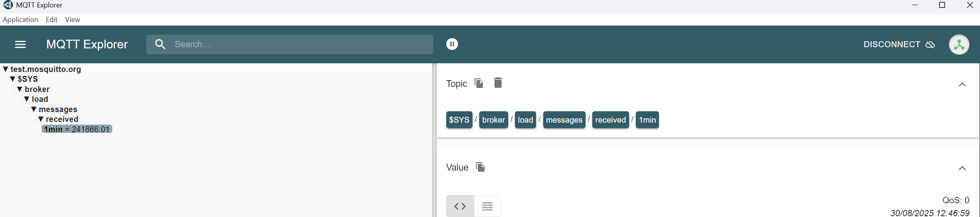The image size is (980, 217).
Task: Select the broker label in tree
Action: point(37,89)
